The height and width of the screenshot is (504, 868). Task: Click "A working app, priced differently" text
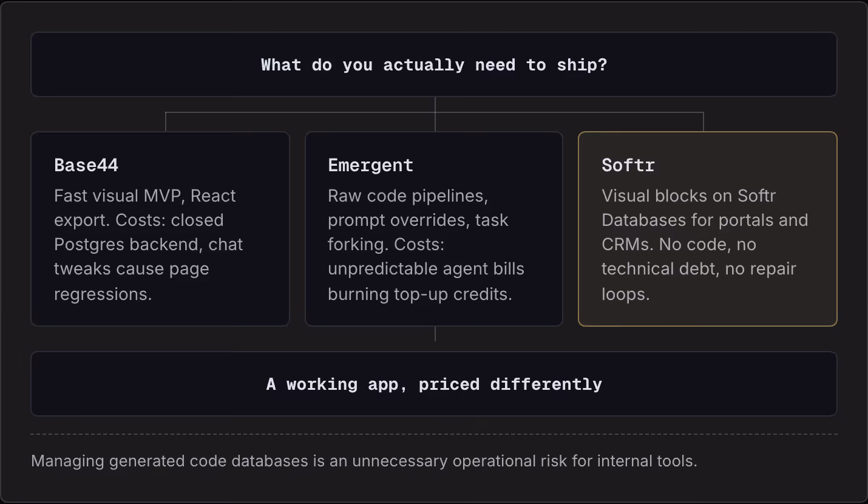(434, 384)
